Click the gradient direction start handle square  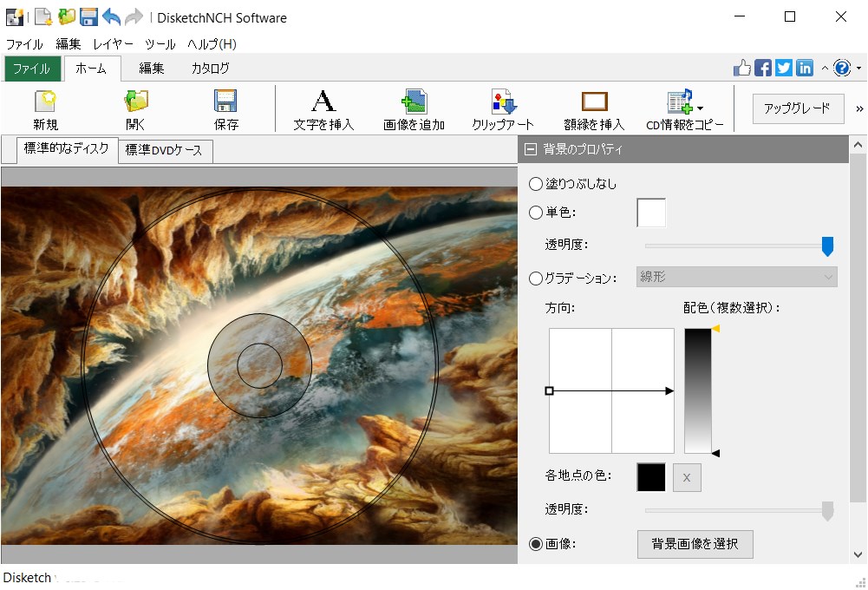549,391
